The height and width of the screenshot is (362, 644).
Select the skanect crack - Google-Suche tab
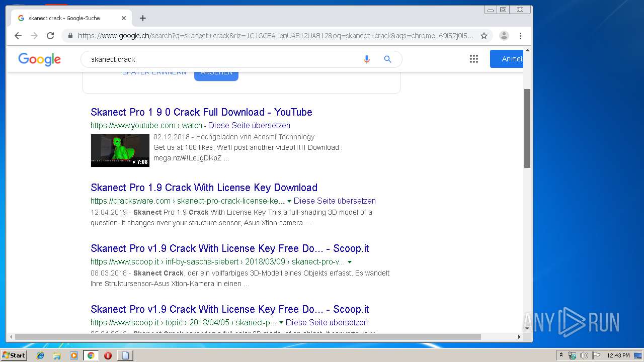point(71,18)
